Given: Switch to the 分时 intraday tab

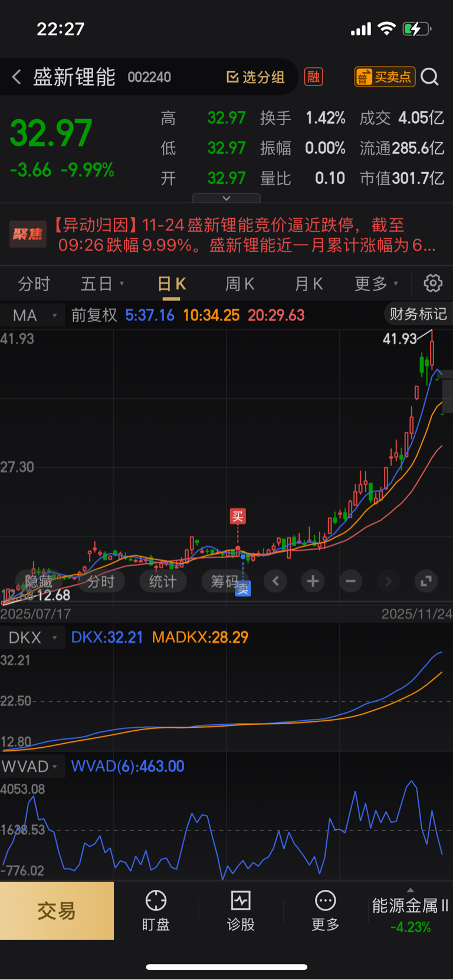Looking at the screenshot, I should point(34,284).
